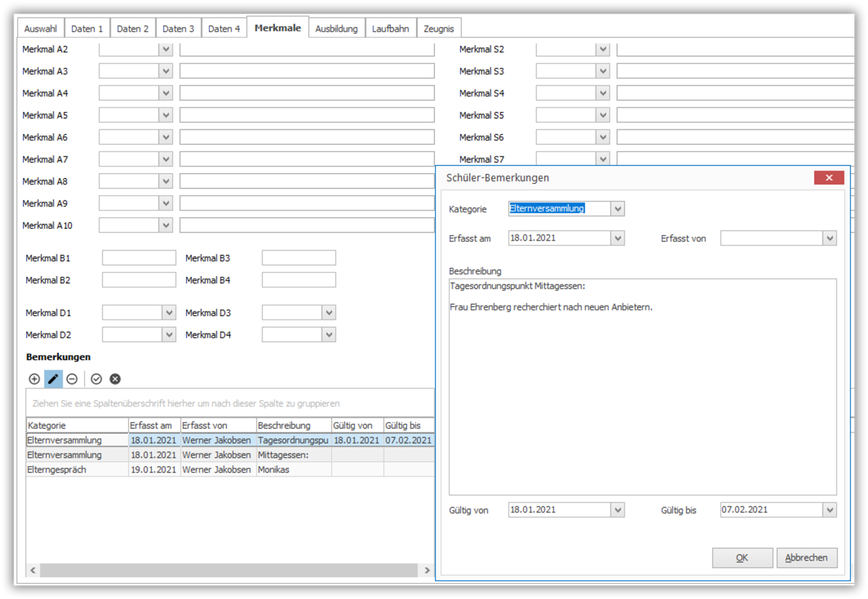Expand the Erfasst von dropdown
This screenshot has width=868, height=599.
click(x=830, y=238)
